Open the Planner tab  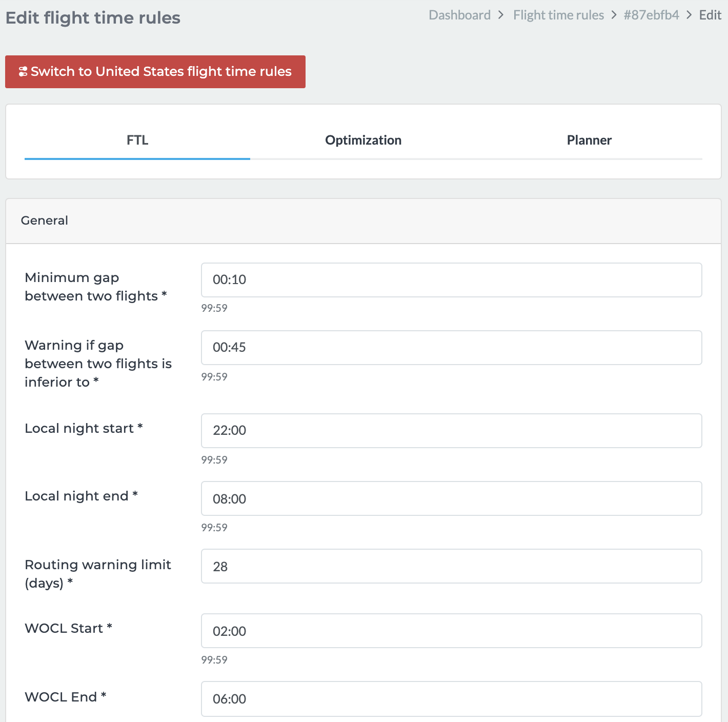pos(589,141)
